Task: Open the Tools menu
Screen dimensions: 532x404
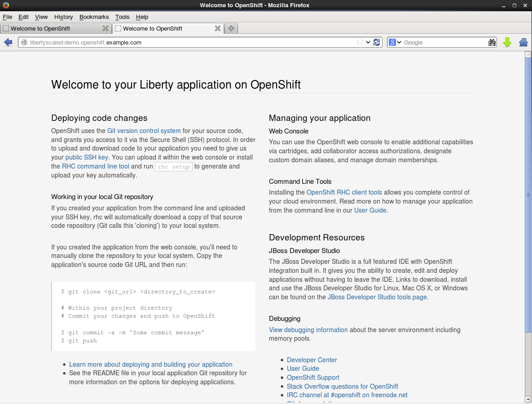Action: [122, 17]
